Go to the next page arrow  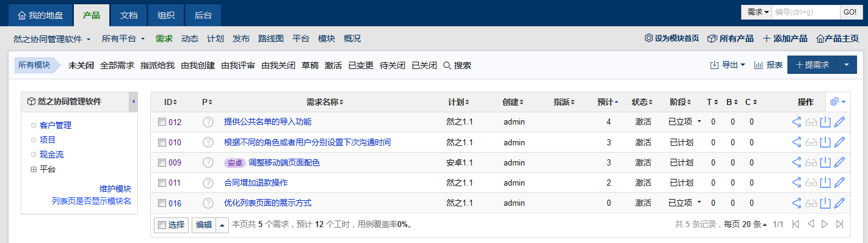point(825,224)
